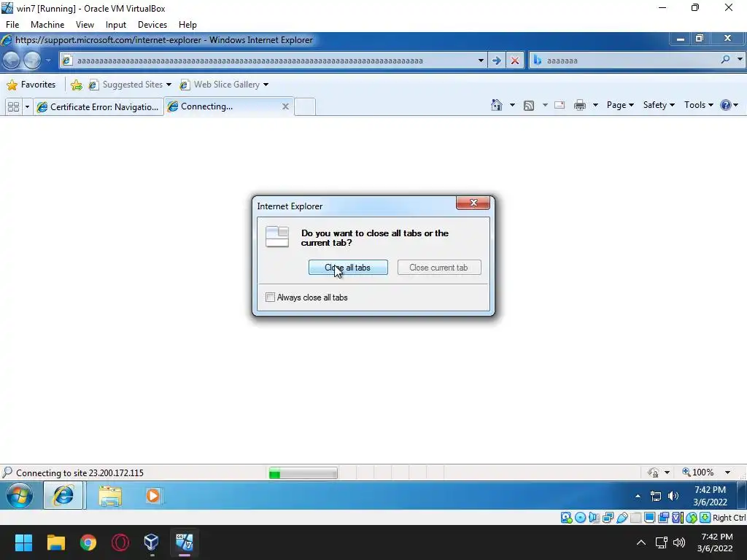Image resolution: width=747 pixels, height=560 pixels.
Task: Click Internet Explorer on Win7 taskbar
Action: 64,495
